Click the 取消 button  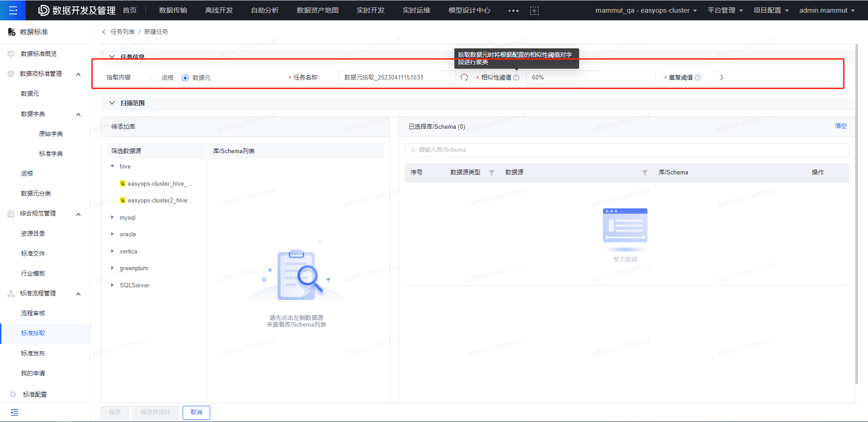pyautogui.click(x=196, y=412)
